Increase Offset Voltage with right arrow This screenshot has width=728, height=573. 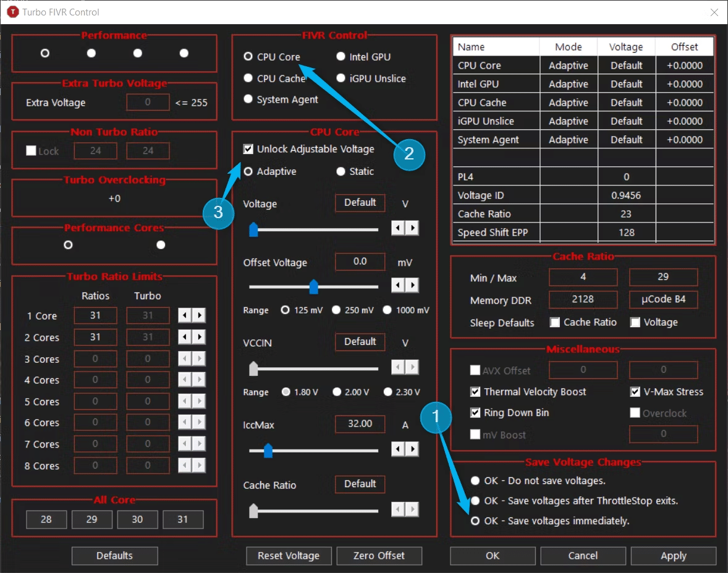pyautogui.click(x=412, y=285)
